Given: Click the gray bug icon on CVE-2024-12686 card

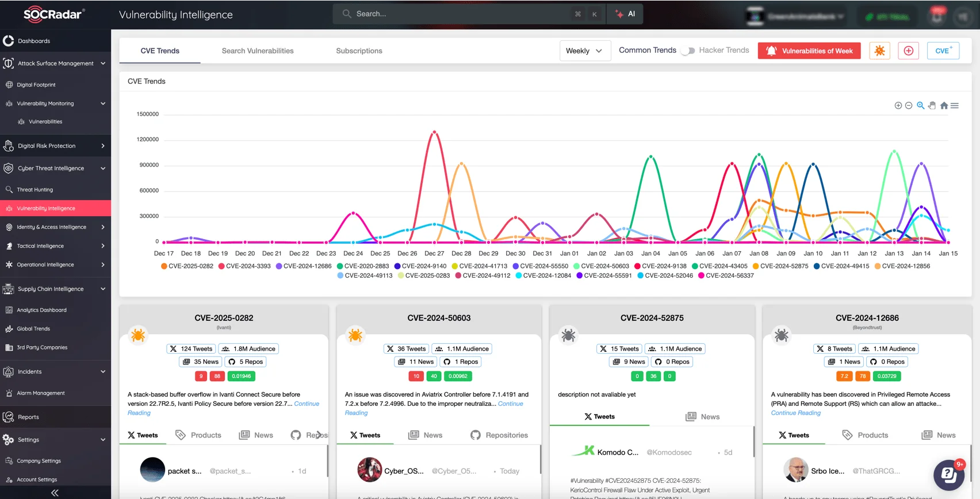Looking at the screenshot, I should [781, 335].
